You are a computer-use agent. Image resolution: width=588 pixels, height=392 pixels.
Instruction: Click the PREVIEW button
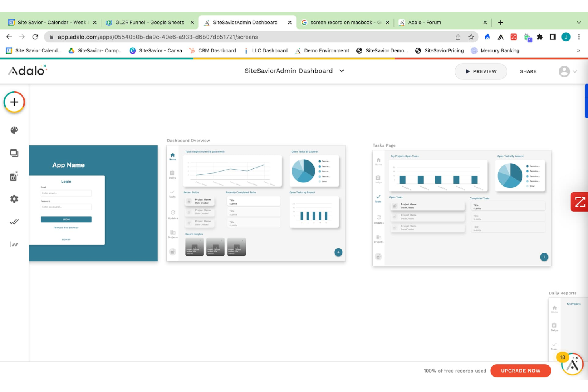[x=481, y=71]
